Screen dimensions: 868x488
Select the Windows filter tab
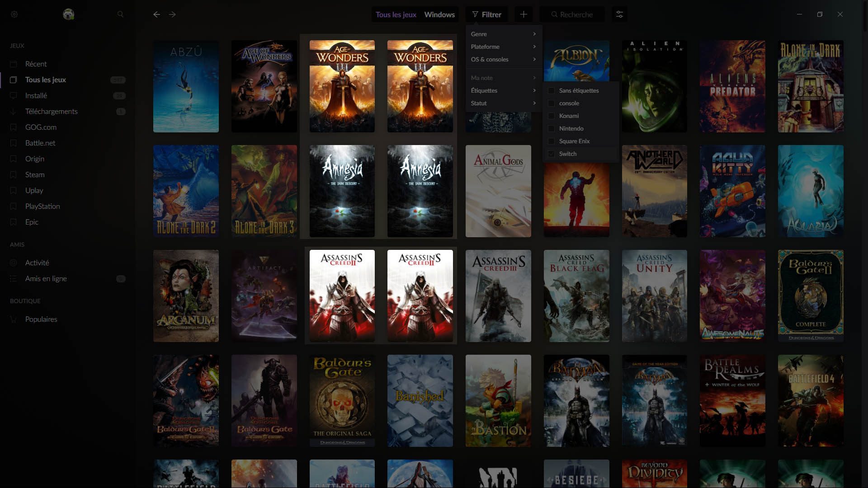[x=439, y=14]
